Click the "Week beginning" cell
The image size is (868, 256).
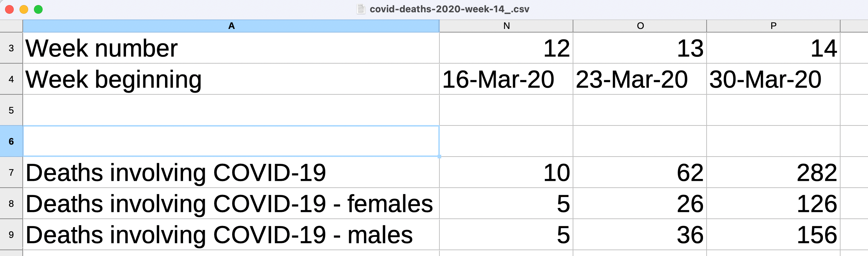231,79
